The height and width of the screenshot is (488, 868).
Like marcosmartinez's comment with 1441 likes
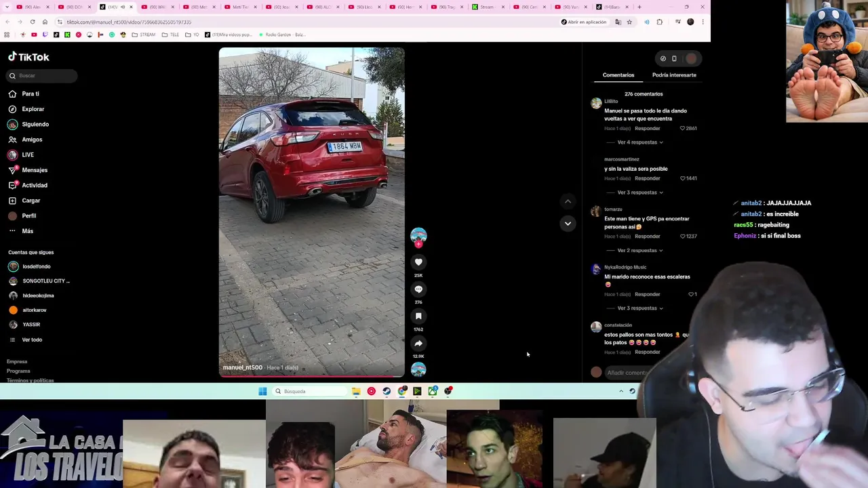(683, 178)
